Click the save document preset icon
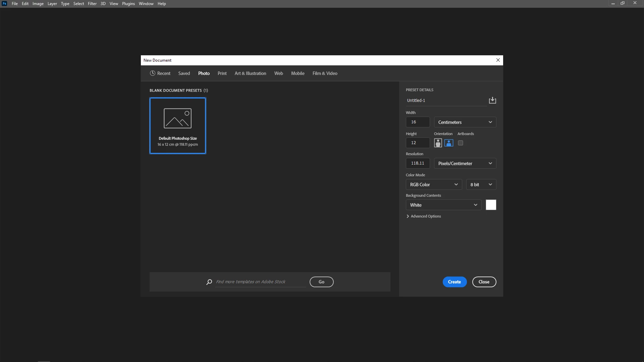This screenshot has width=644, height=362. [492, 100]
